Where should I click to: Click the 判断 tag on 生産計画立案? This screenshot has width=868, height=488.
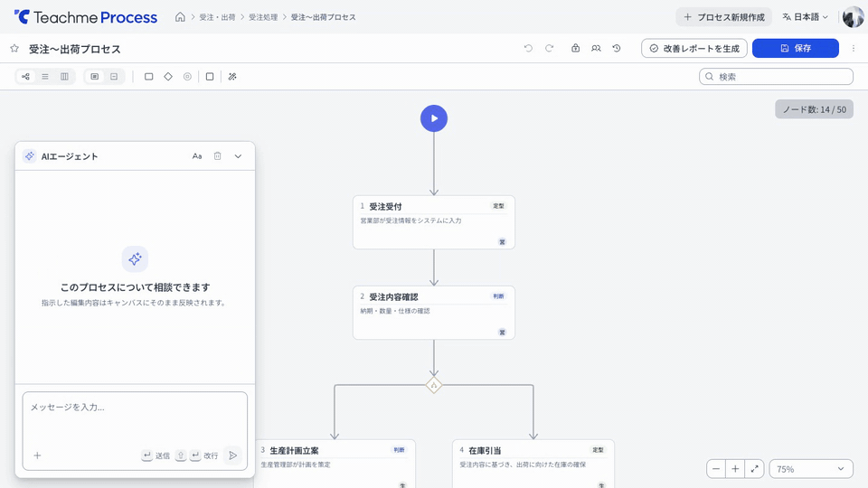pos(399,450)
